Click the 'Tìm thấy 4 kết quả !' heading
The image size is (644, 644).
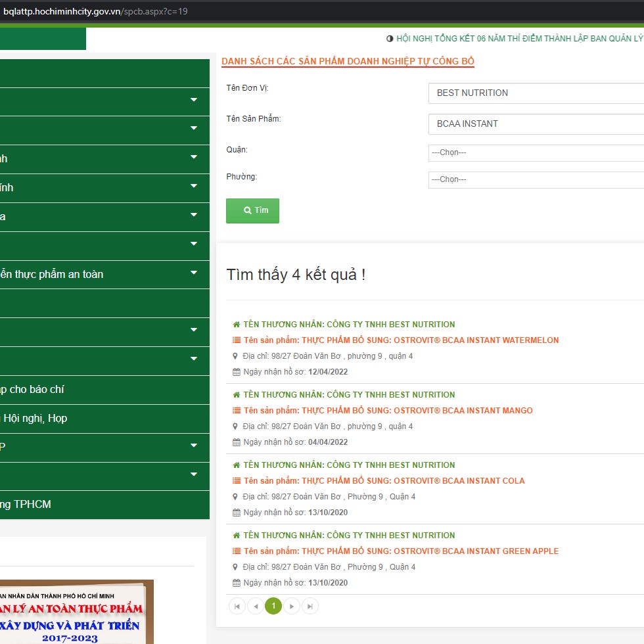[x=296, y=275]
